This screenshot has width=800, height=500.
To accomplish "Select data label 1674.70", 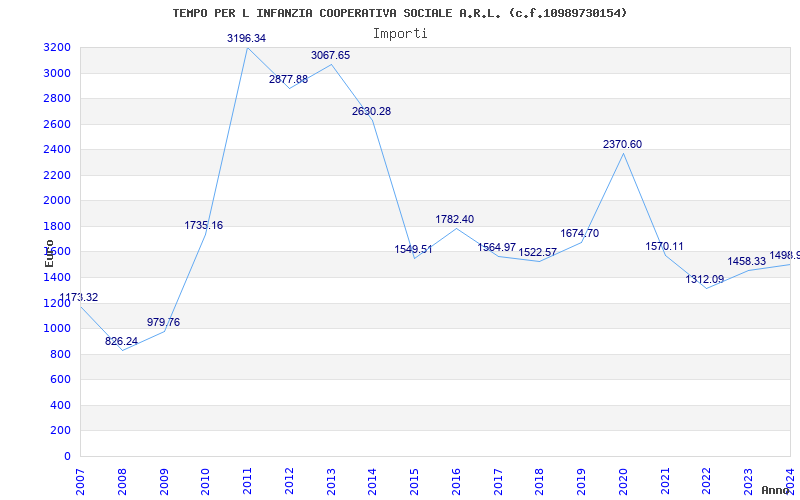I will point(580,234).
